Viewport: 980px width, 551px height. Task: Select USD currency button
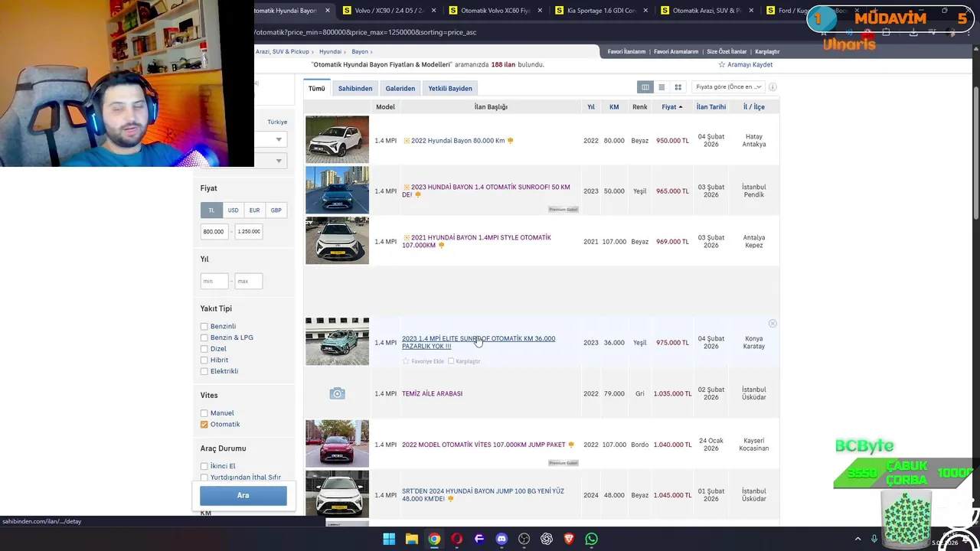(x=233, y=210)
